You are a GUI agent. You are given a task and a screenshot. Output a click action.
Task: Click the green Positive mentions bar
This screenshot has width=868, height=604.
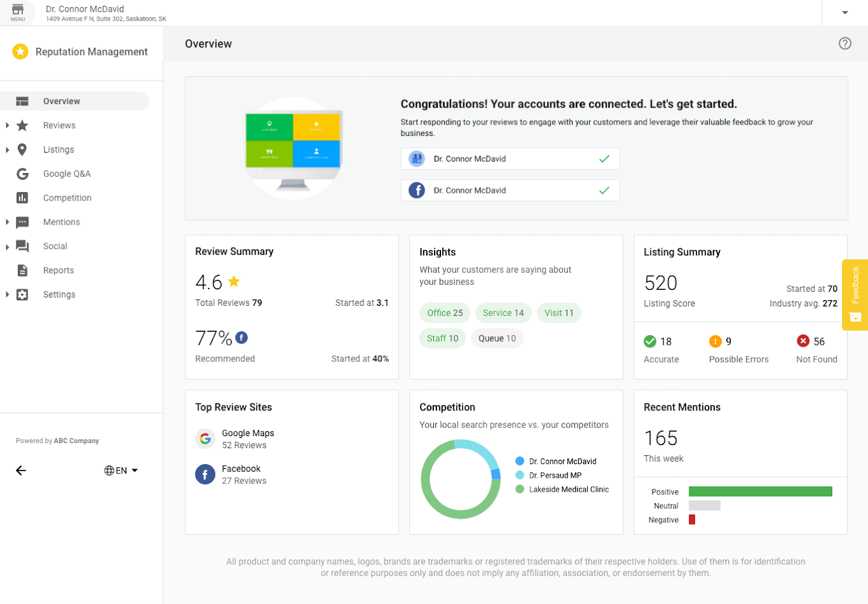[760, 492]
